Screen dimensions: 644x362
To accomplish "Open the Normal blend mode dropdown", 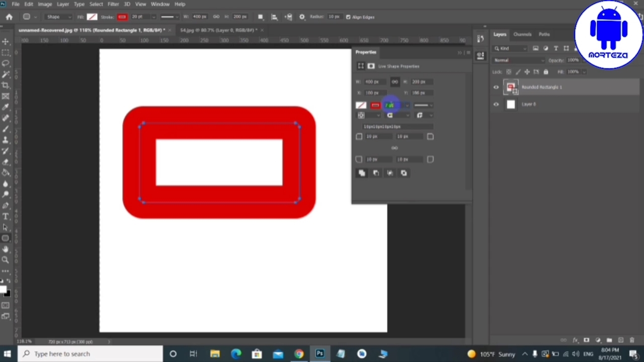I will coord(518,60).
